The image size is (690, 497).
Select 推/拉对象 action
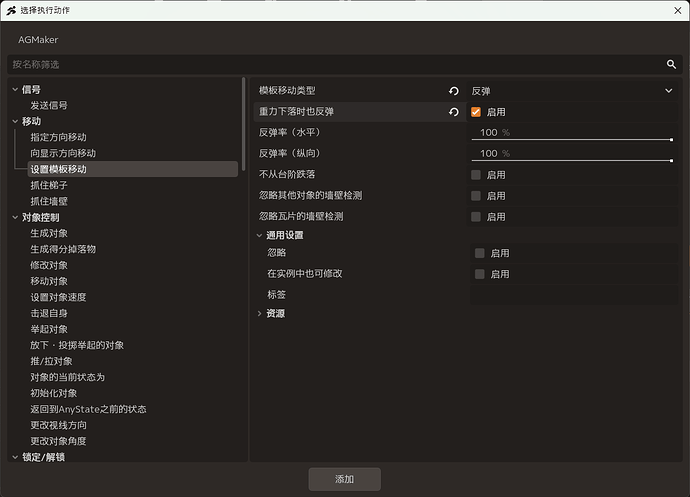pos(51,361)
